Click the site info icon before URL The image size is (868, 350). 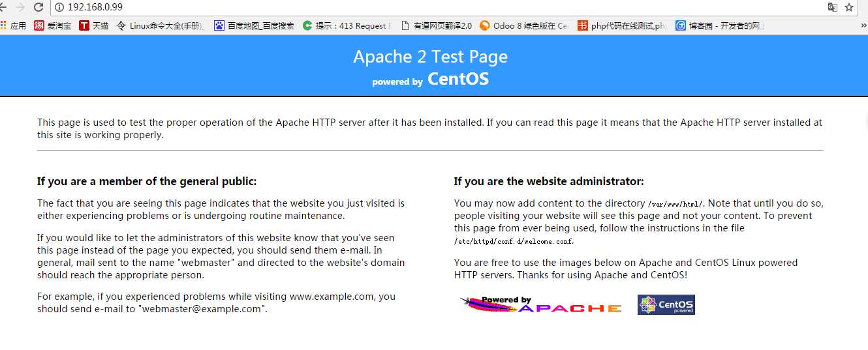59,7
